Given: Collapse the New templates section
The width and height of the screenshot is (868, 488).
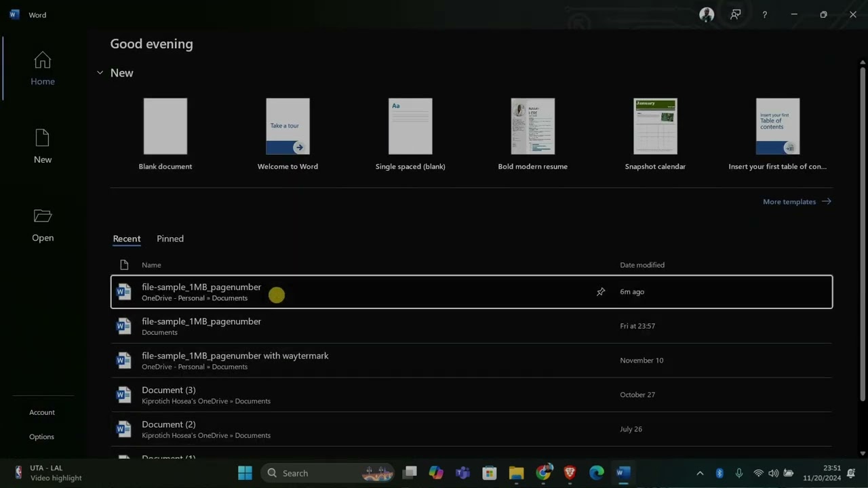Looking at the screenshot, I should pyautogui.click(x=100, y=73).
